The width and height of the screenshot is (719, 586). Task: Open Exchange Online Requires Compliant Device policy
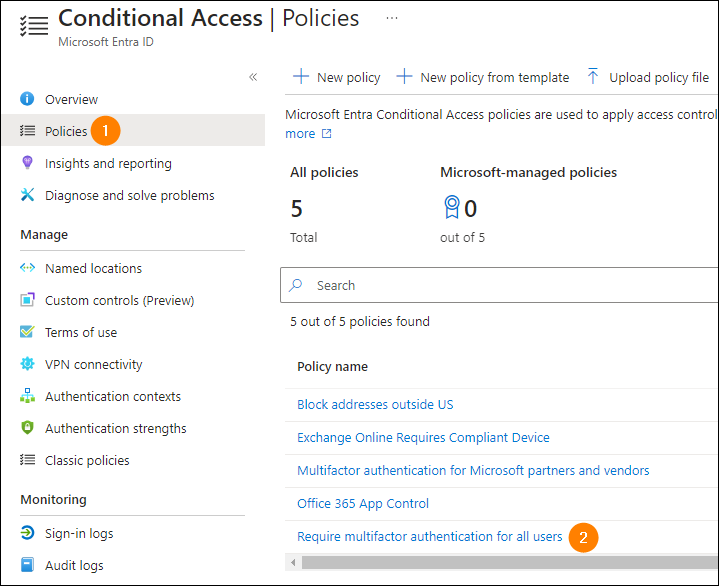click(x=423, y=437)
